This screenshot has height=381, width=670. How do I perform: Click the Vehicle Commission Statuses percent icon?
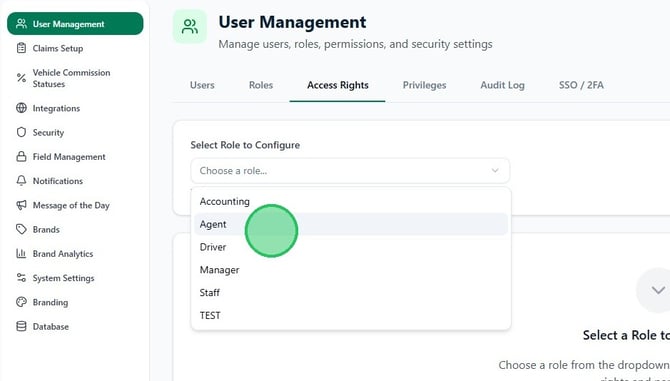21,78
